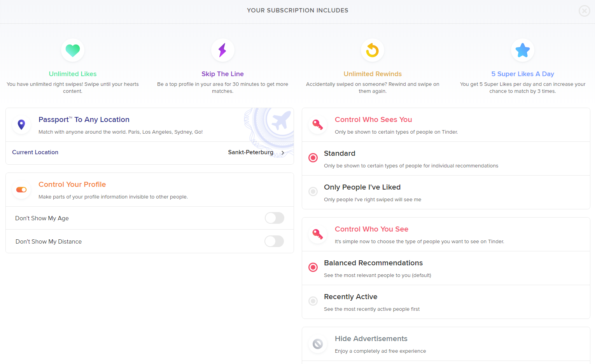Click the 5 Super Likes A Day heading
Viewport: 595px width, 364px height.
523,74
